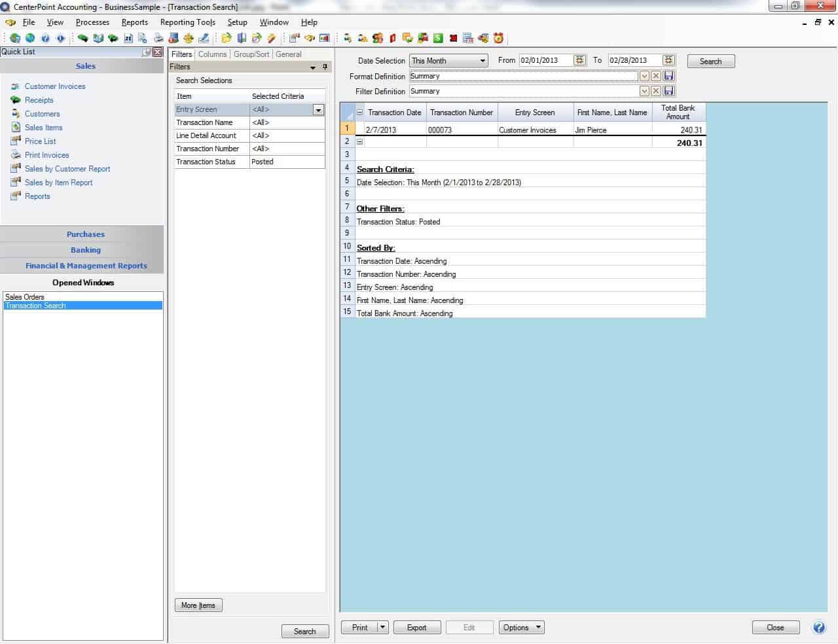Select Sales Orders in Opened Windows
Viewport: 838px width, 644px height.
coord(82,297)
